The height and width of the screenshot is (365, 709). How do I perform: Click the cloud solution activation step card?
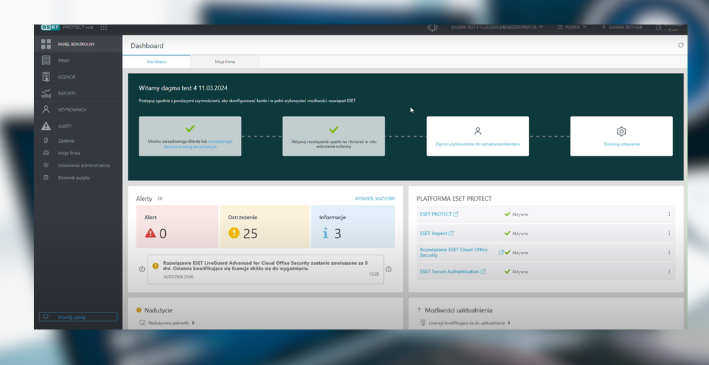pos(334,136)
